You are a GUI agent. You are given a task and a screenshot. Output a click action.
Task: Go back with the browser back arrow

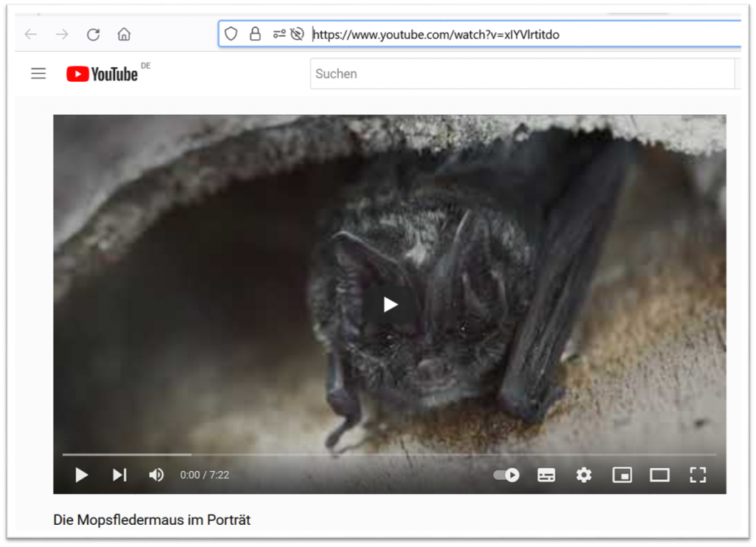(x=31, y=34)
